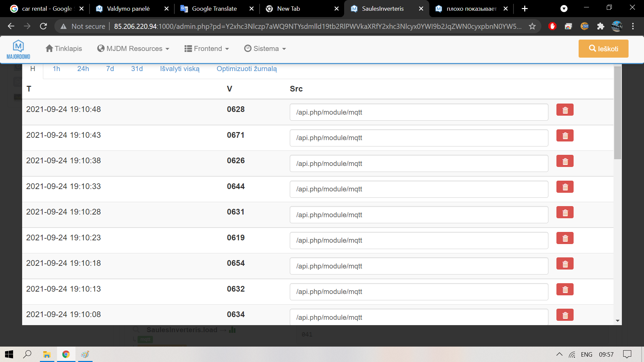The width and height of the screenshot is (644, 362).
Task: Switch to the 24h history tab
Action: [83, 69]
